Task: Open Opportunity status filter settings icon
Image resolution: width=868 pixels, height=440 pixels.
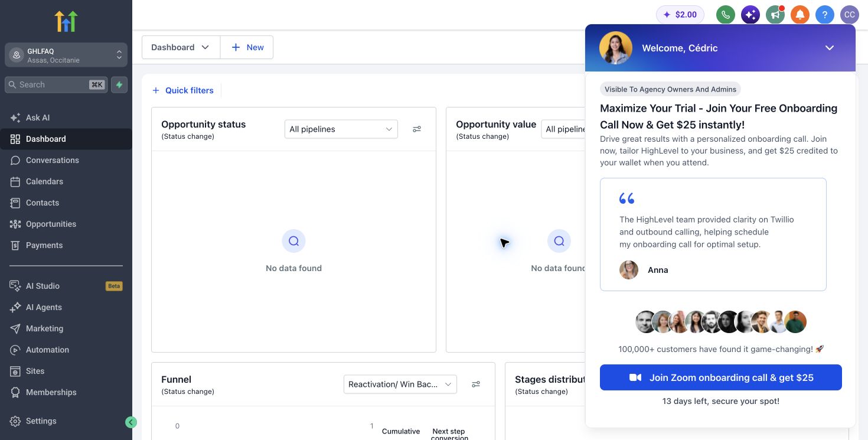Action: click(x=417, y=129)
